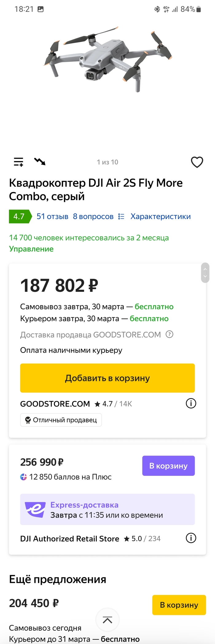Open the 51 отзыв reviews link

(53, 217)
